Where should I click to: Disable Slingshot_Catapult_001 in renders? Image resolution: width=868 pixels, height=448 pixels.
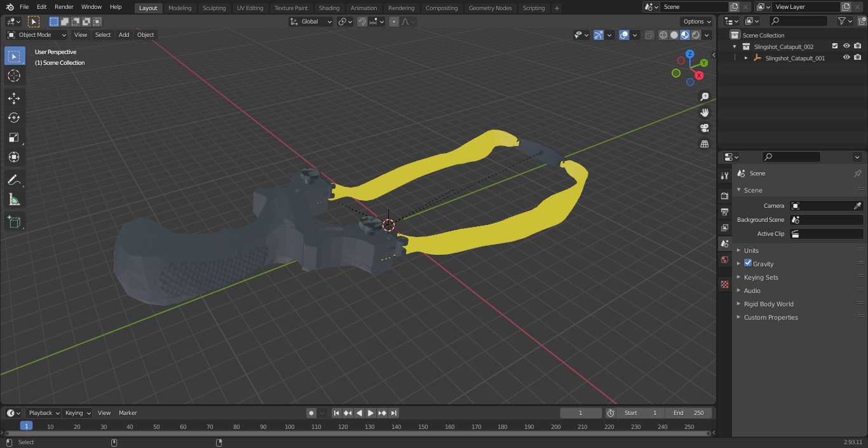coord(858,58)
